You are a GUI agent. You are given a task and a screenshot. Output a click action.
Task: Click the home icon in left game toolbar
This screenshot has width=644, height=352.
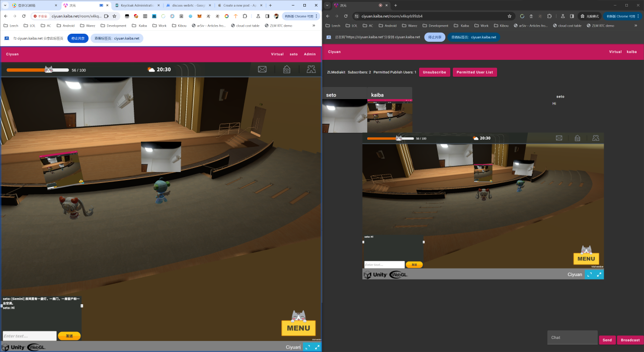pos(286,69)
